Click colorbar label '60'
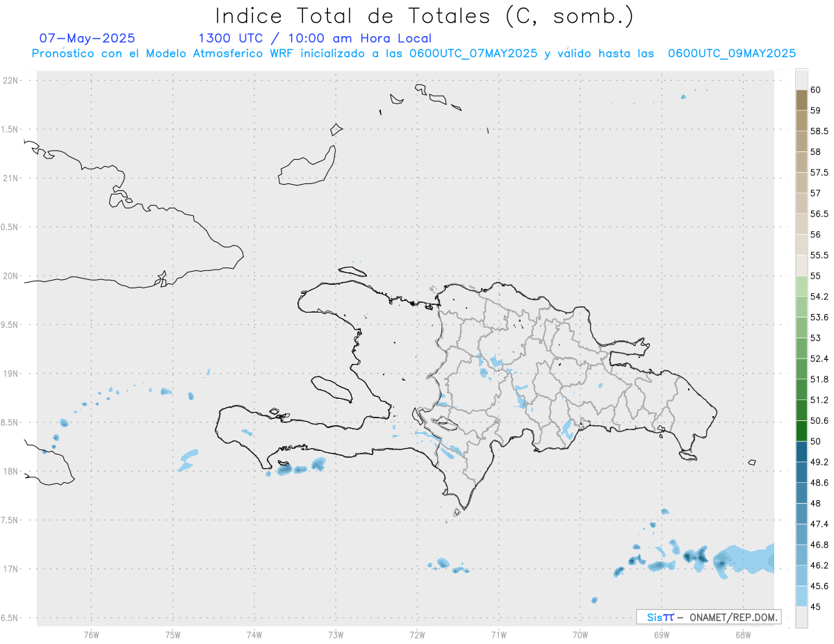This screenshot has width=834, height=644. coord(816,90)
